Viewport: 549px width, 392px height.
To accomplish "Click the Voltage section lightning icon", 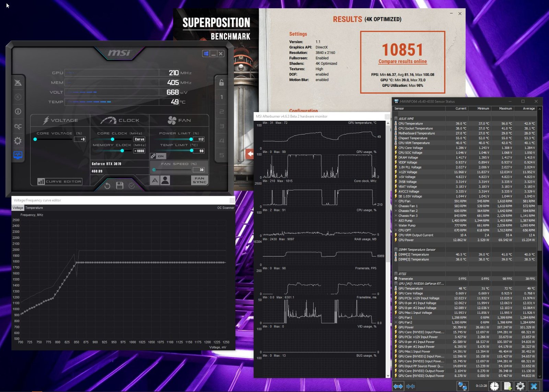I will [x=46, y=120].
